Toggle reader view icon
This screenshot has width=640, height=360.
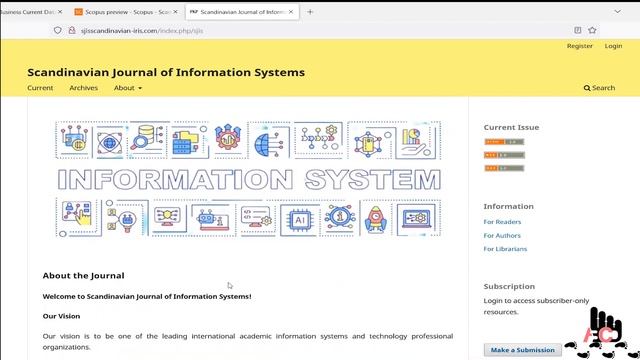tap(578, 30)
